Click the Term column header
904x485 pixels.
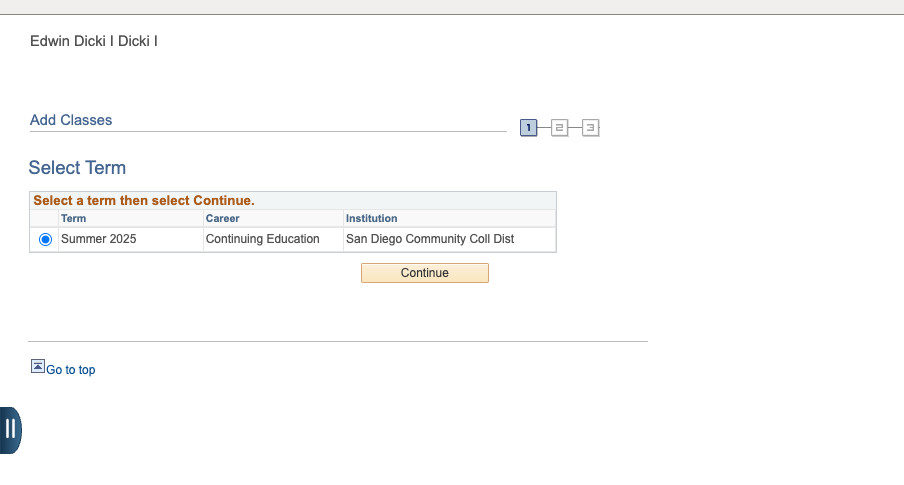73,219
